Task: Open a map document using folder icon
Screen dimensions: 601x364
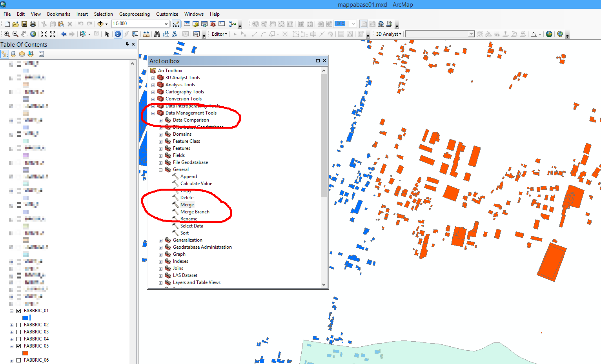Action: pyautogui.click(x=16, y=24)
